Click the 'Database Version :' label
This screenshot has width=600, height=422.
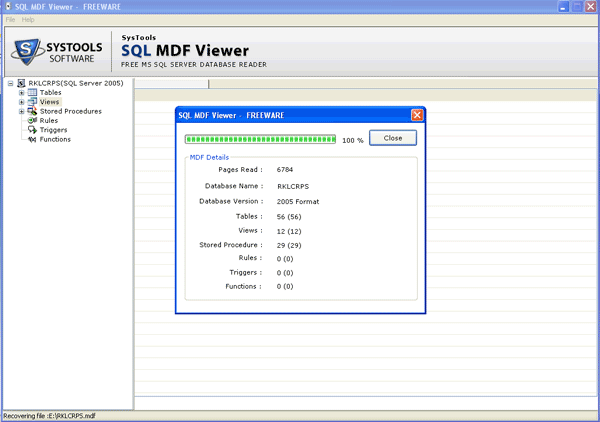231,201
